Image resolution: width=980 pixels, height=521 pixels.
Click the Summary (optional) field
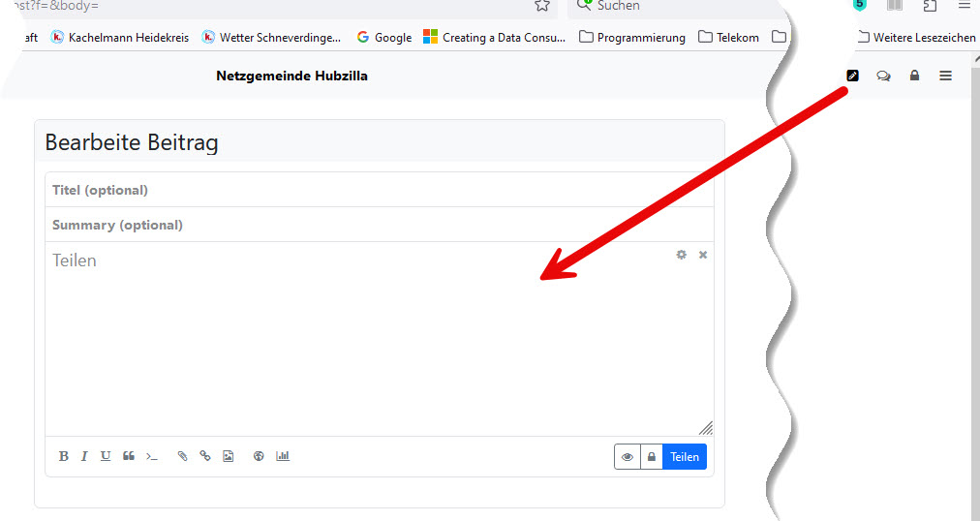pos(380,225)
